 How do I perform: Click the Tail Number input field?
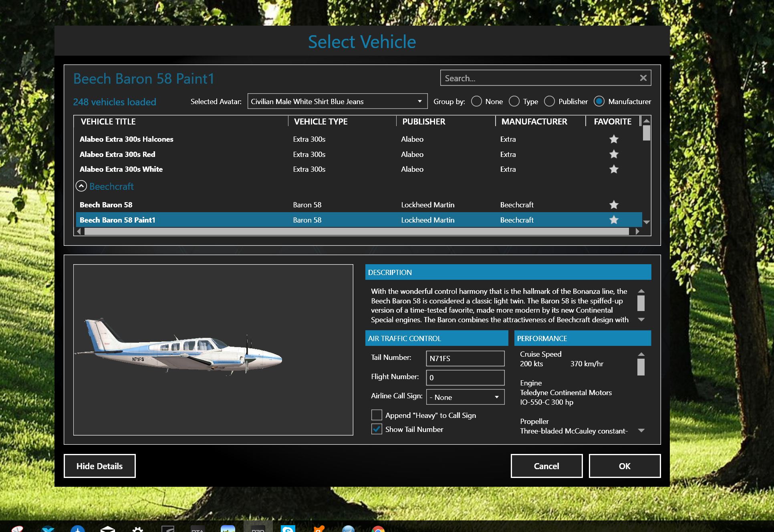click(x=465, y=358)
